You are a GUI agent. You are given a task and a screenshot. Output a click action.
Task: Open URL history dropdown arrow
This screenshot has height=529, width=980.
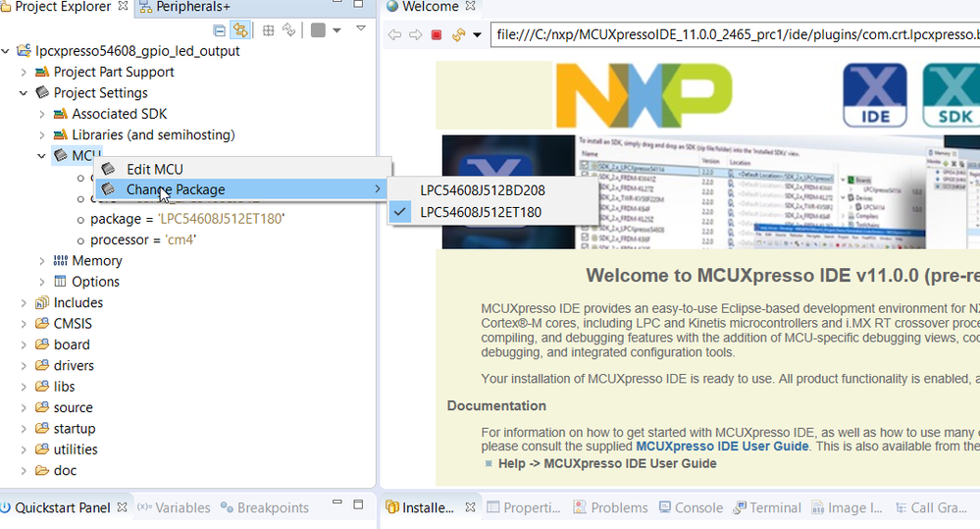pos(477,35)
